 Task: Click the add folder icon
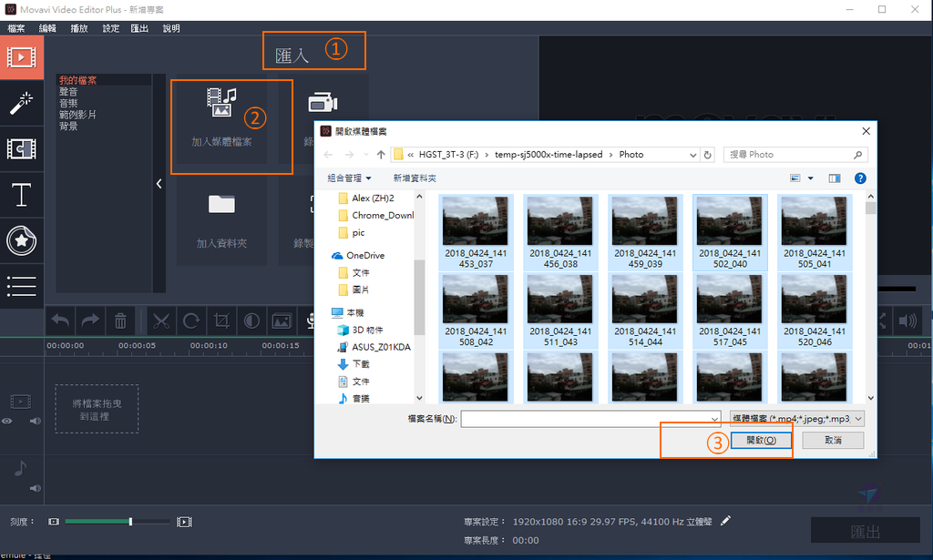point(221,204)
